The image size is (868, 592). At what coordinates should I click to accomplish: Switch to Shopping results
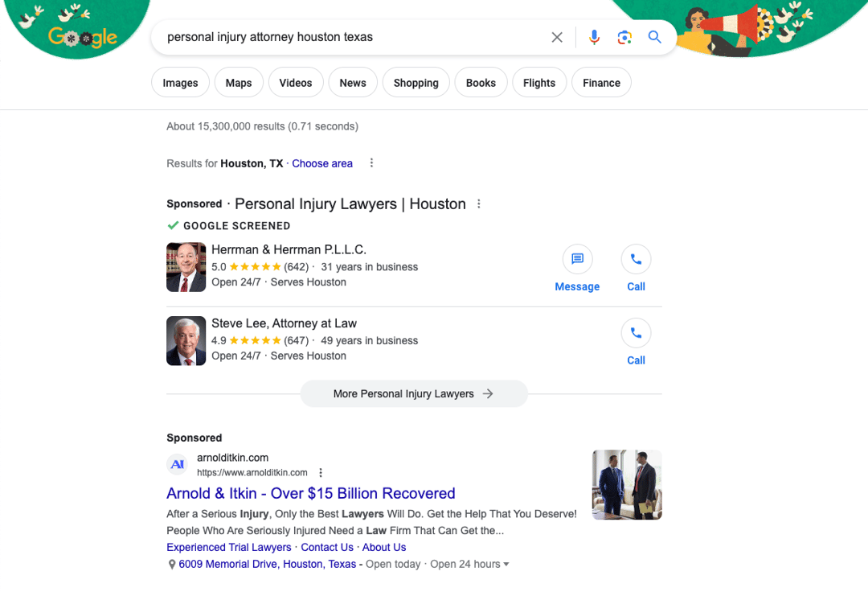click(x=416, y=83)
